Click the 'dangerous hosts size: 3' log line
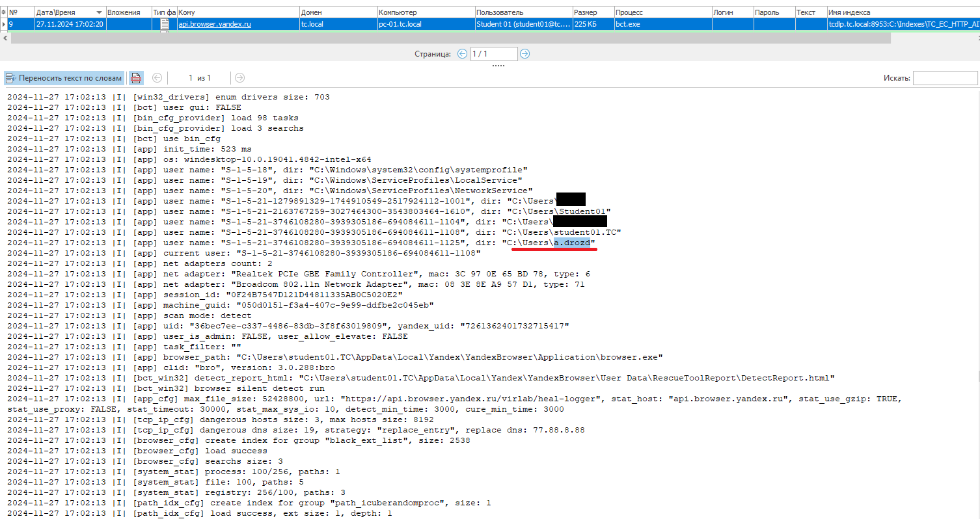Screen dimensions: 980x519 point(221,419)
